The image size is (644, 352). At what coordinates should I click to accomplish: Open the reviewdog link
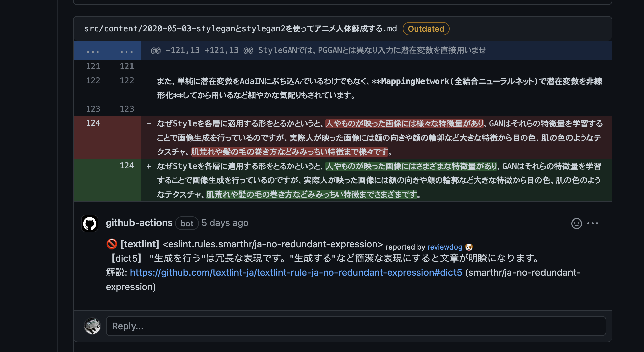[x=444, y=247]
